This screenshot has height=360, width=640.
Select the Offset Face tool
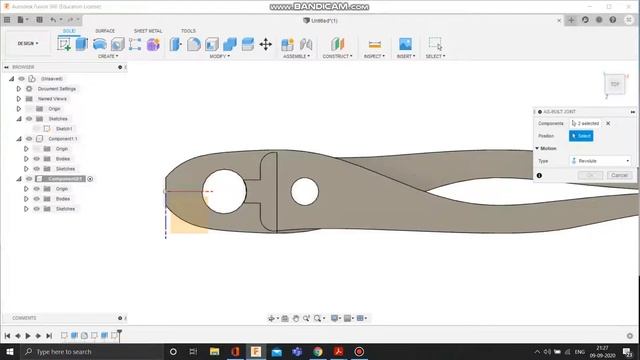coord(248,44)
